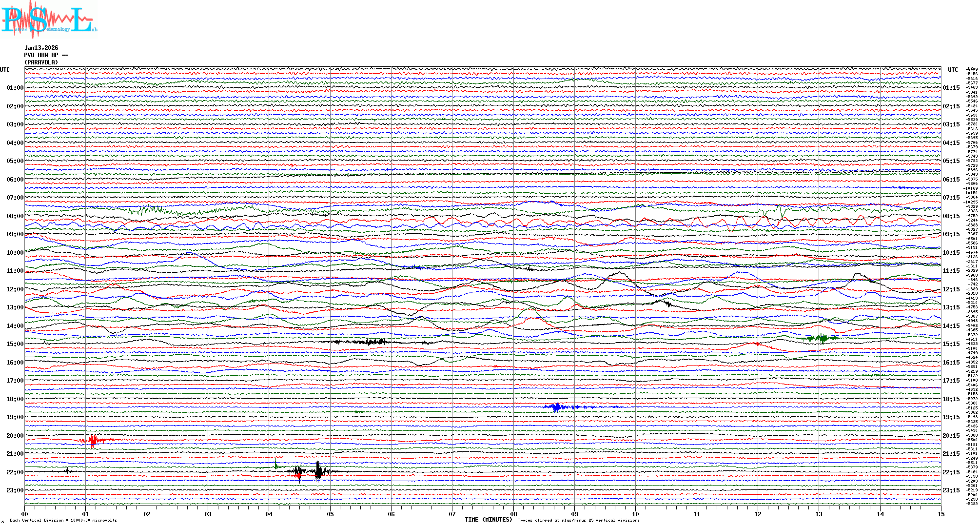This screenshot has width=980, height=527.
Task: Click the large black event on 22:00 trace
Action: click(x=318, y=471)
